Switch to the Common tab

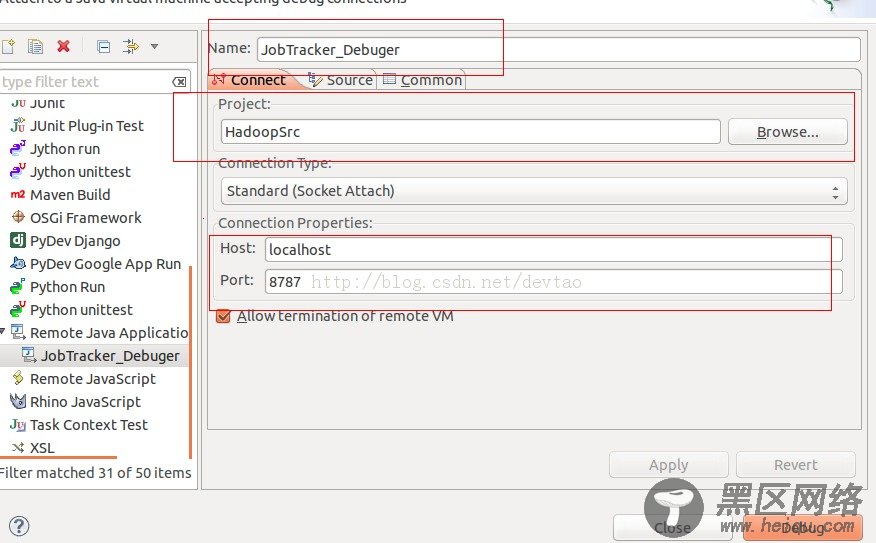(x=422, y=80)
